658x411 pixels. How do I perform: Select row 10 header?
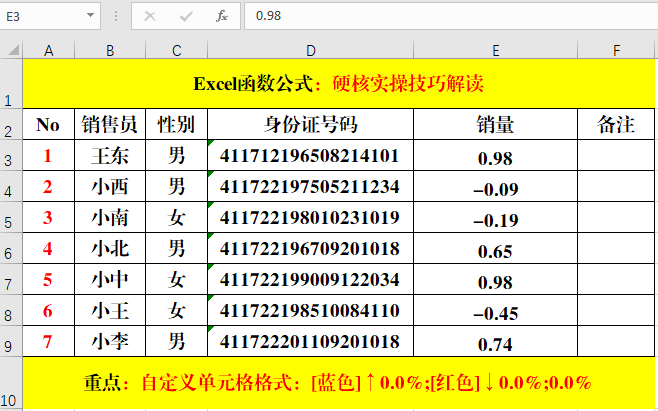tap(11, 384)
